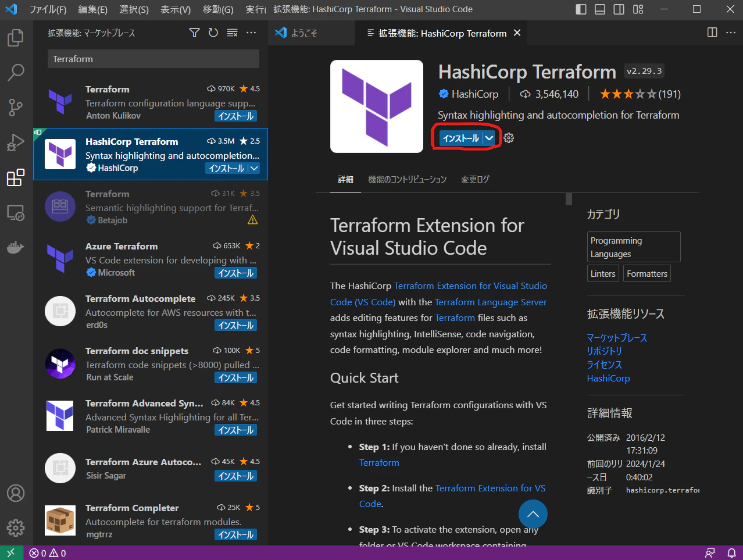
Task: Open the Explorer view in activity bar
Action: (x=16, y=38)
